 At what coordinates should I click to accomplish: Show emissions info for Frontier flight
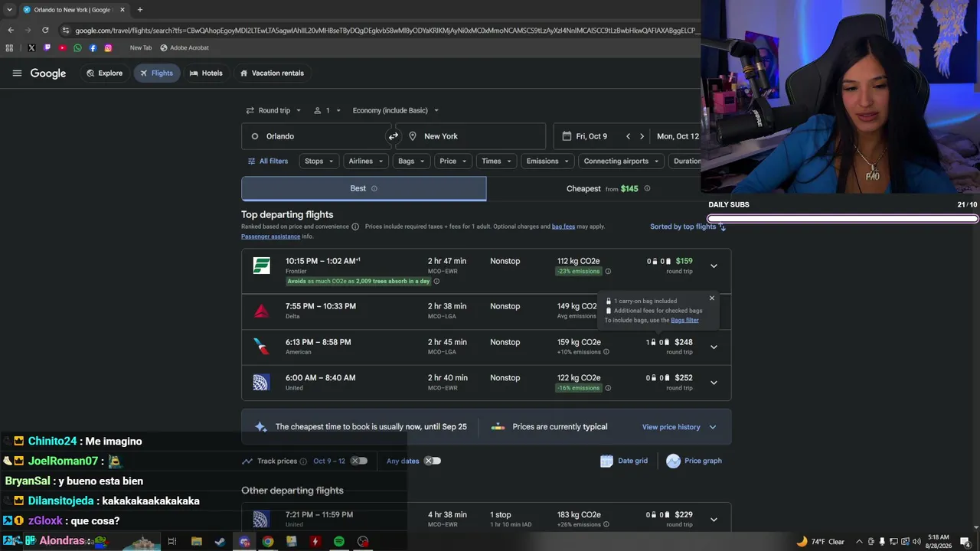tap(608, 271)
